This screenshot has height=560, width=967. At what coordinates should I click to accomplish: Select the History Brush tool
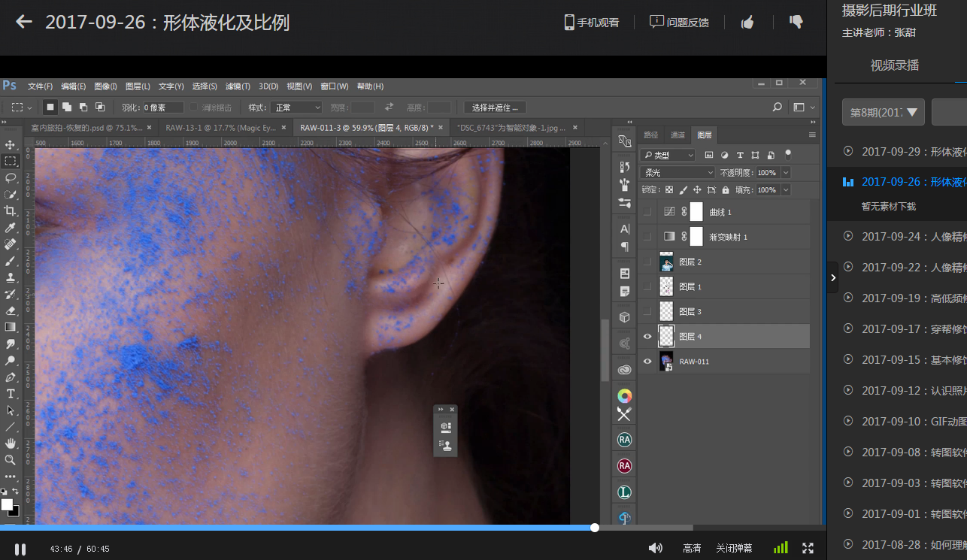tap(11, 294)
